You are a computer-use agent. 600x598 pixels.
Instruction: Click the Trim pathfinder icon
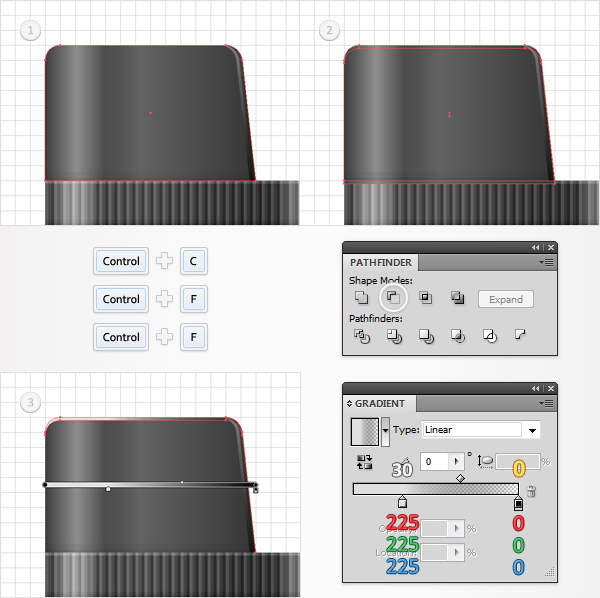[x=394, y=336]
